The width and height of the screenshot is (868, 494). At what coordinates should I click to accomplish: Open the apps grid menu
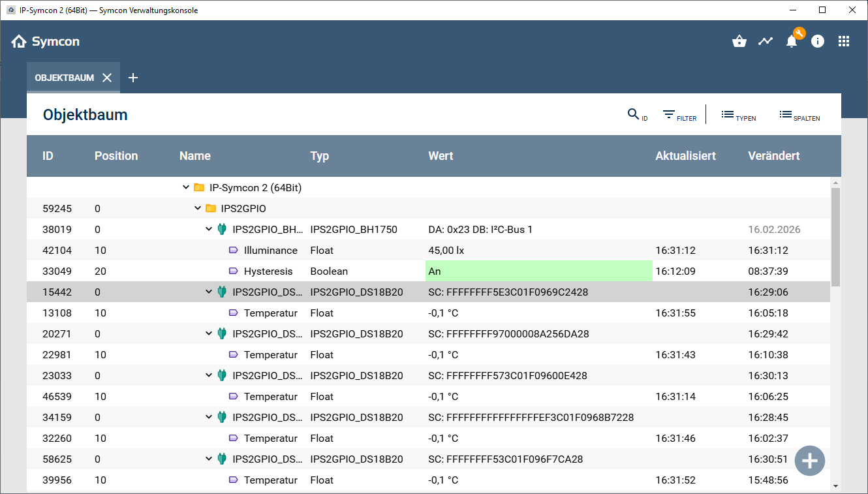pos(844,41)
